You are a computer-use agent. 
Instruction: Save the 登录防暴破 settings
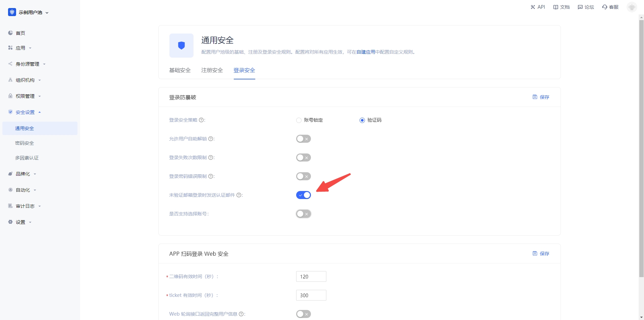pos(541,97)
